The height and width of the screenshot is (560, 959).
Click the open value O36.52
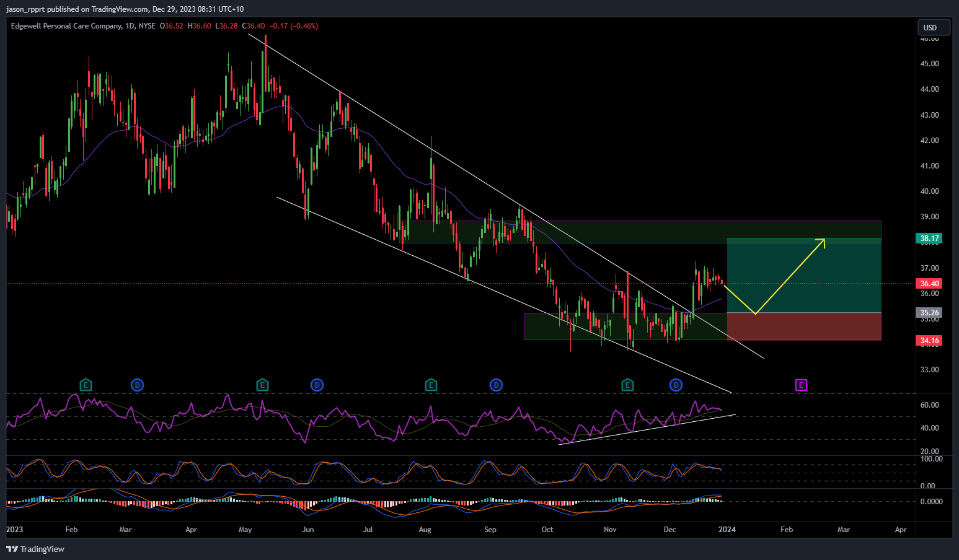coord(172,26)
